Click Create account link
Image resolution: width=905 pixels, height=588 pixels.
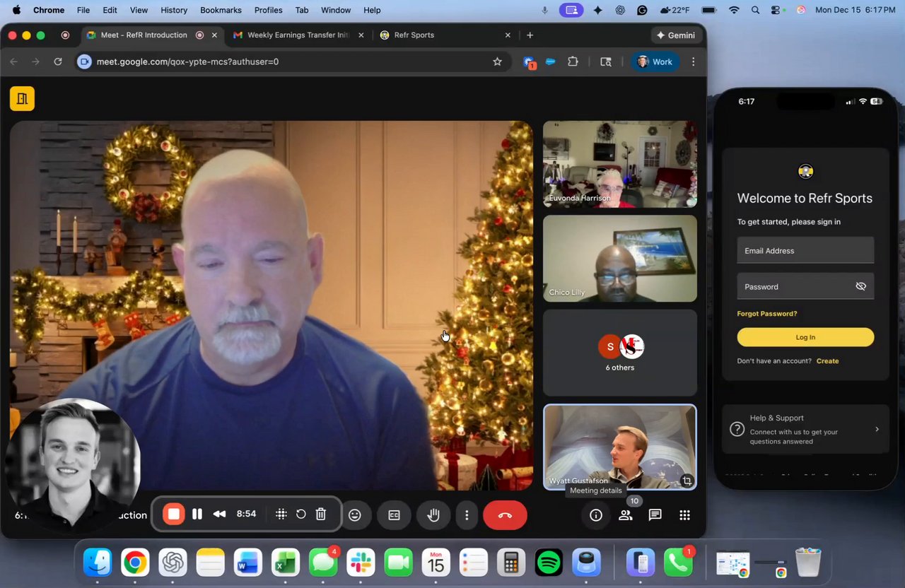pyautogui.click(x=828, y=360)
